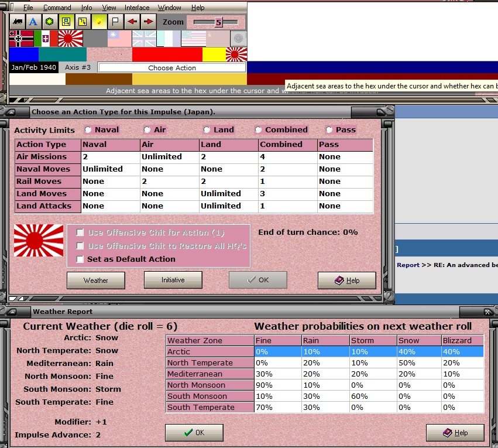Confirm the Weather Report with OK
Screen dimensions: 498x448
tap(194, 432)
